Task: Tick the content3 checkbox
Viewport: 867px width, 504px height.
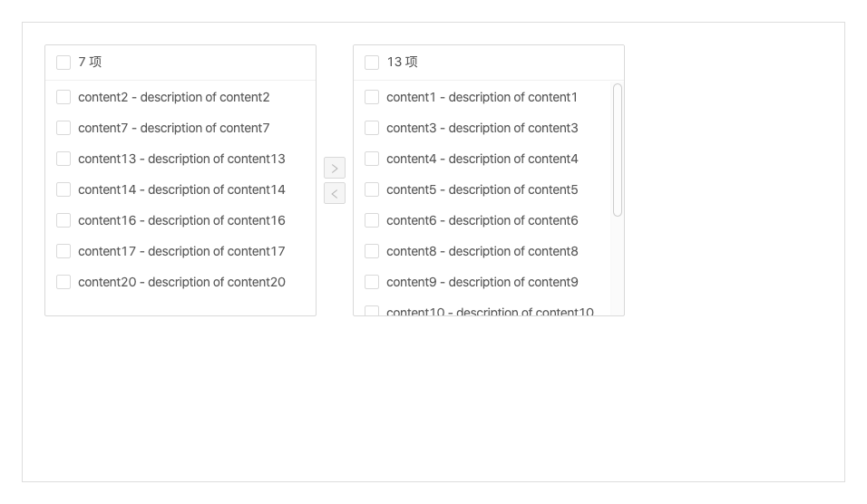Action: click(x=372, y=128)
